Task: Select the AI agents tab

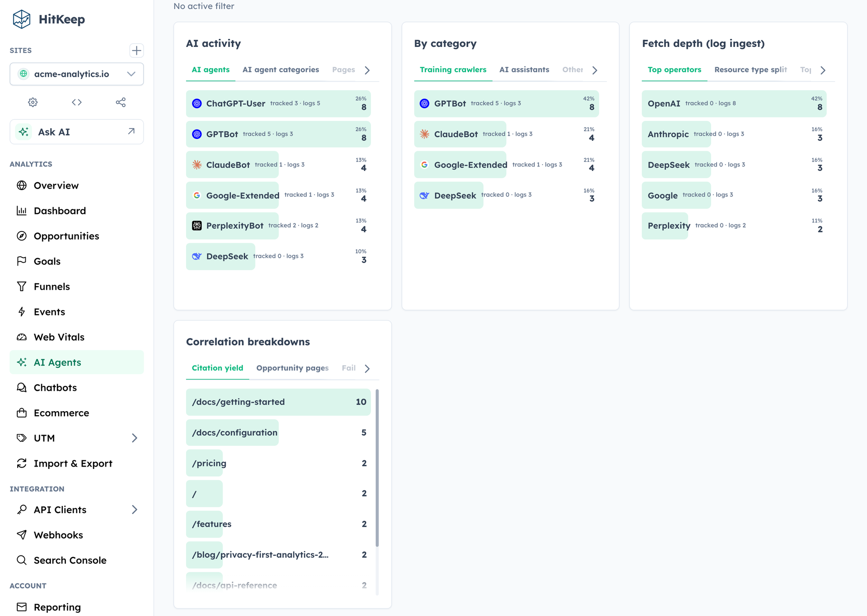Action: click(210, 70)
